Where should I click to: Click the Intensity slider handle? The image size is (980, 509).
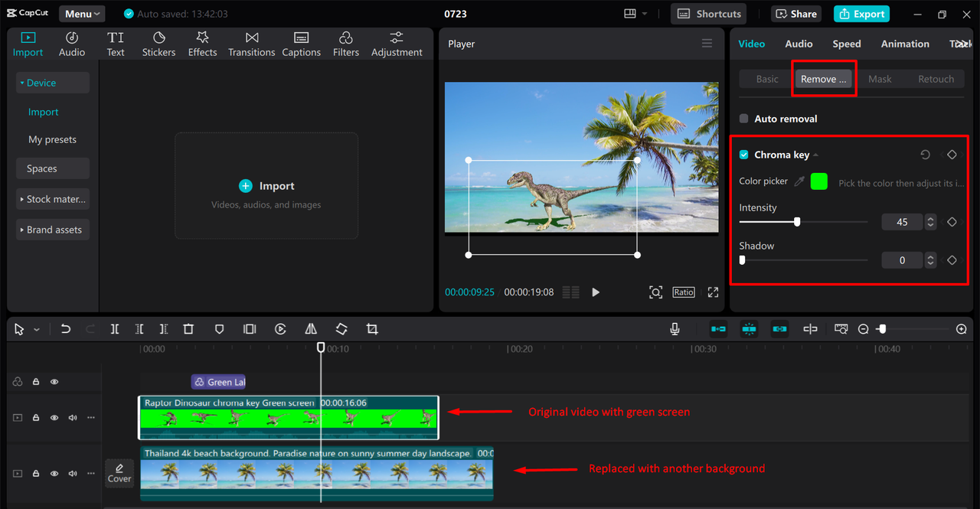(x=797, y=222)
